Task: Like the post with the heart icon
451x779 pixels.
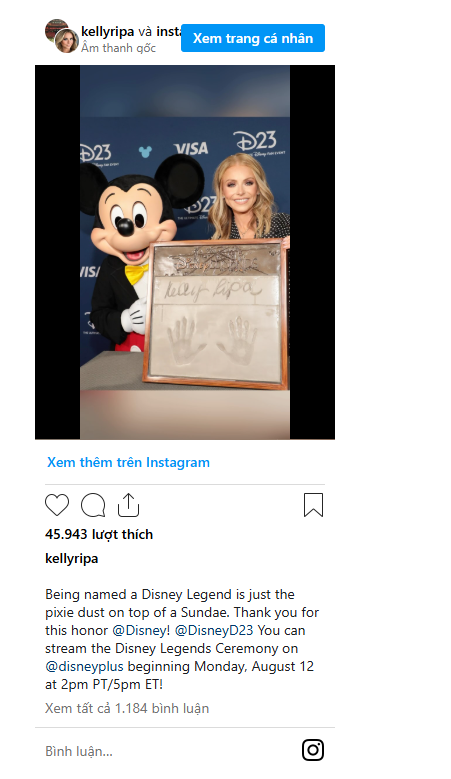Action: [57, 505]
